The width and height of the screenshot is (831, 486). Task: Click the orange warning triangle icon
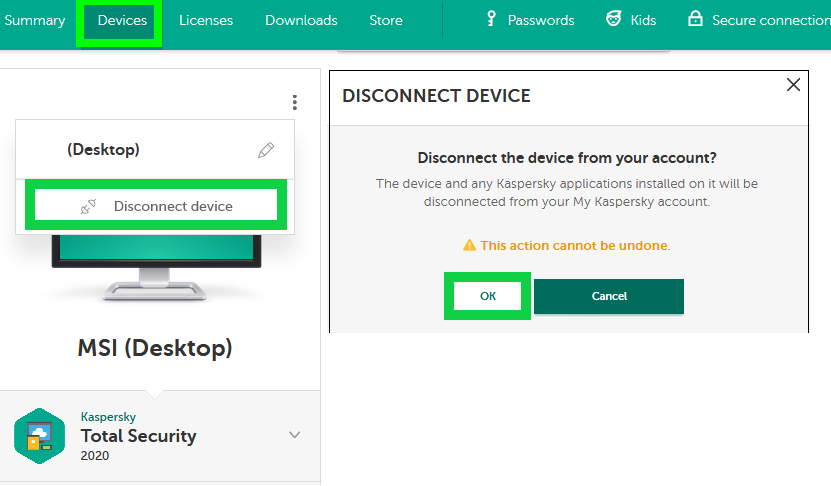pyautogui.click(x=468, y=245)
